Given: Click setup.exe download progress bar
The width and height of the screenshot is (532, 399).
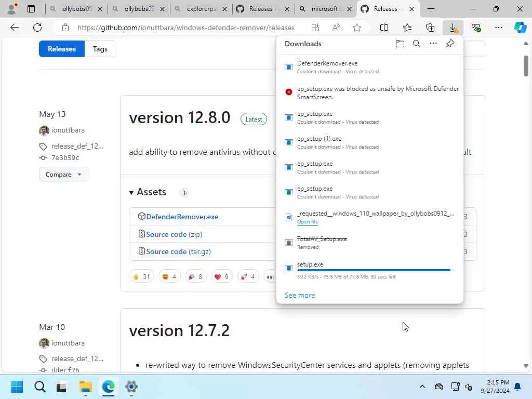Looking at the screenshot, I should click(375, 270).
